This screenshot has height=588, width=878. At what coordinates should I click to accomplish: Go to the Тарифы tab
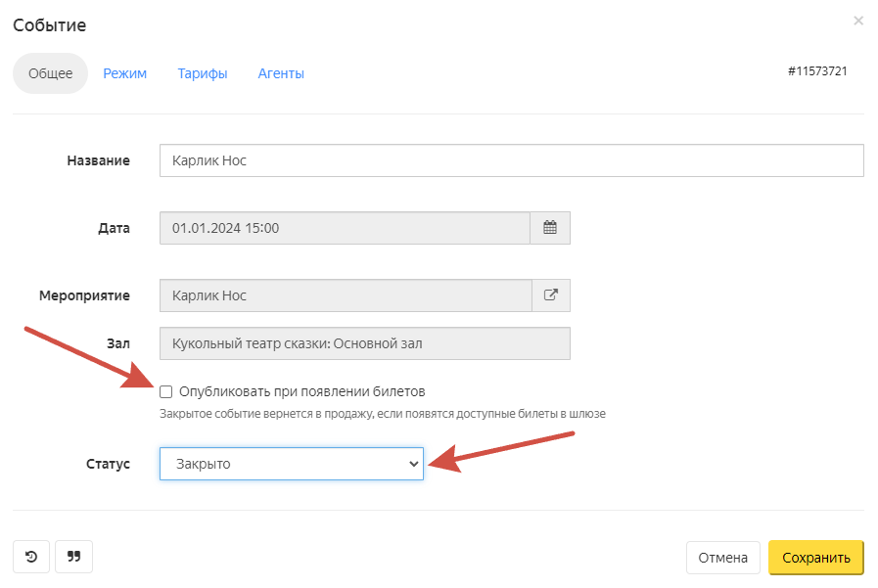tap(203, 73)
